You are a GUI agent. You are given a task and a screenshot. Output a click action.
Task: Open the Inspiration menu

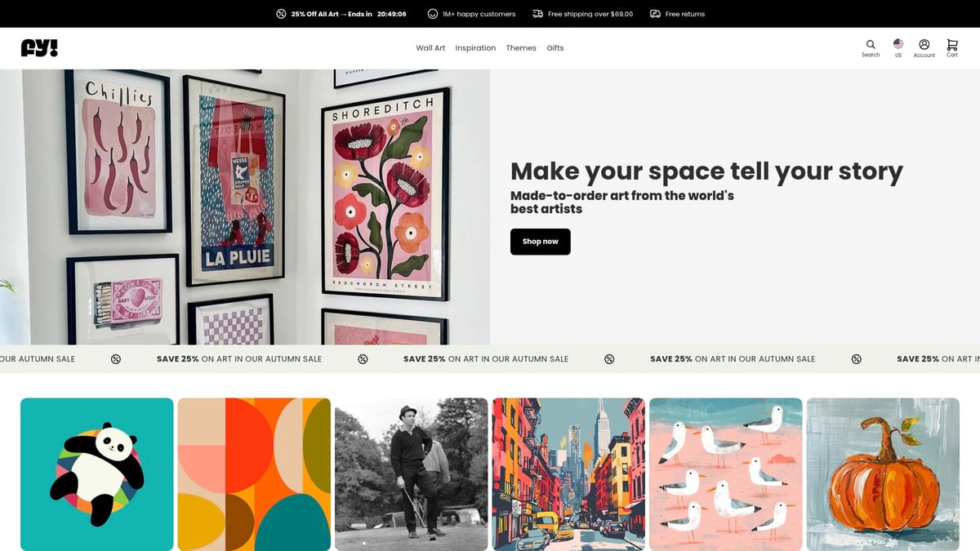tap(476, 47)
